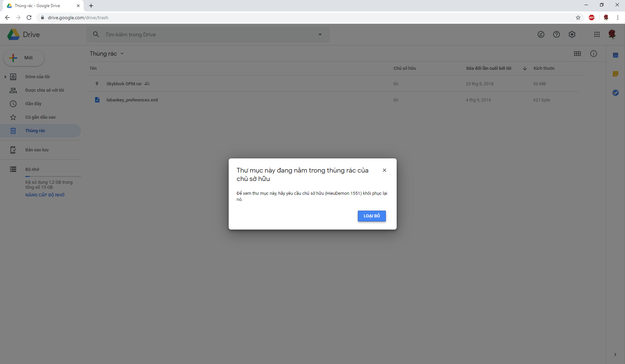
Task: Click the LOẠI BỎ button in dialog
Action: pos(372,216)
